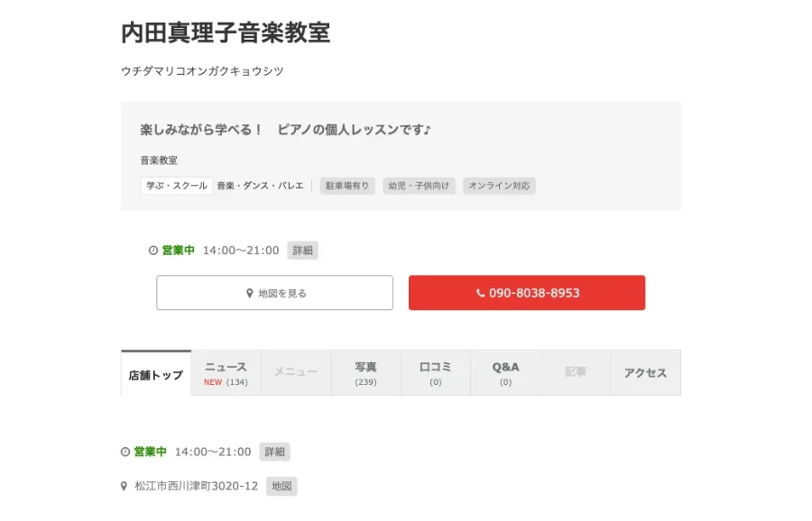Expand upper 詳細 business hours details
812x521 pixels.
coord(303,251)
